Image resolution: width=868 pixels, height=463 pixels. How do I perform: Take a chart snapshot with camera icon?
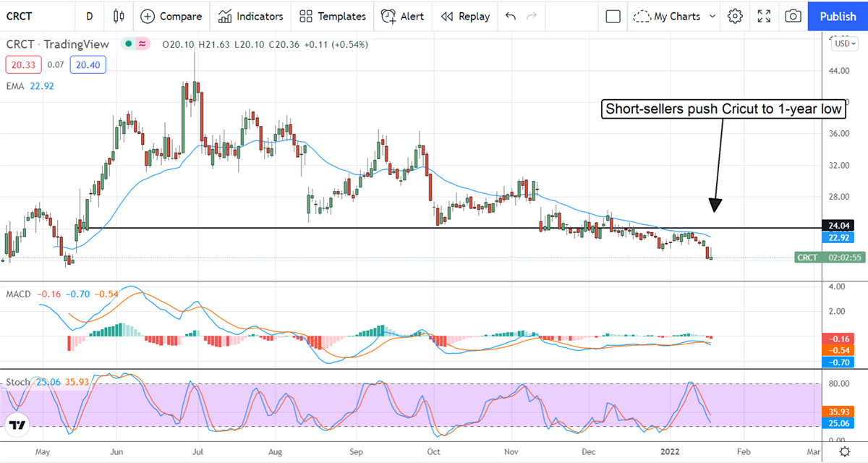[793, 16]
